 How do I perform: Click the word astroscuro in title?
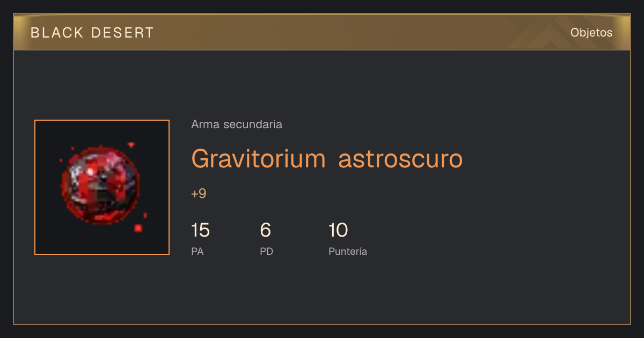click(x=400, y=159)
